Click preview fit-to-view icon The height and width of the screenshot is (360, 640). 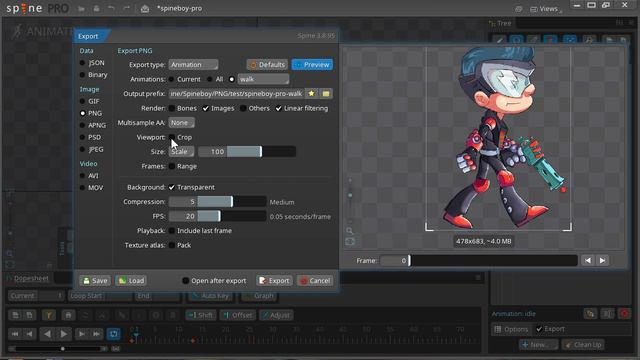350,242
